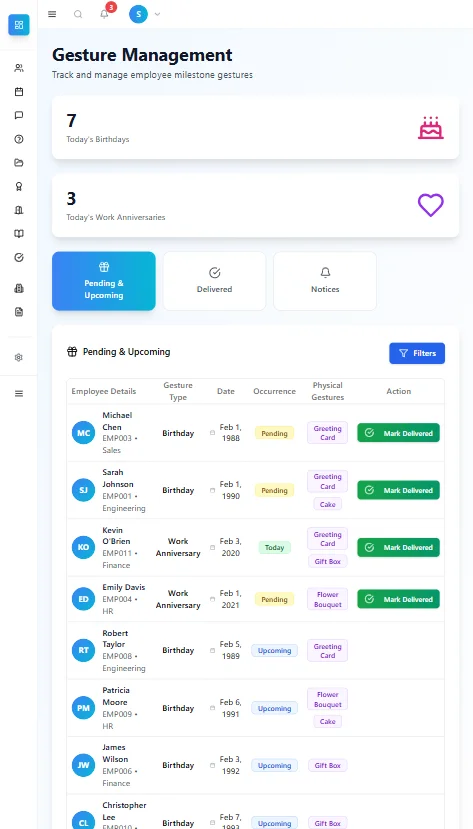Open the Filters button
This screenshot has height=829, width=473.
417,353
